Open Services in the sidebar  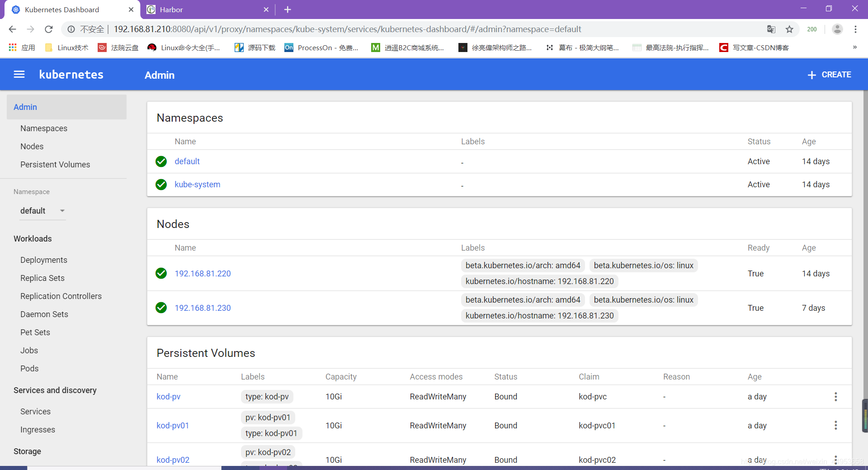tap(35, 412)
